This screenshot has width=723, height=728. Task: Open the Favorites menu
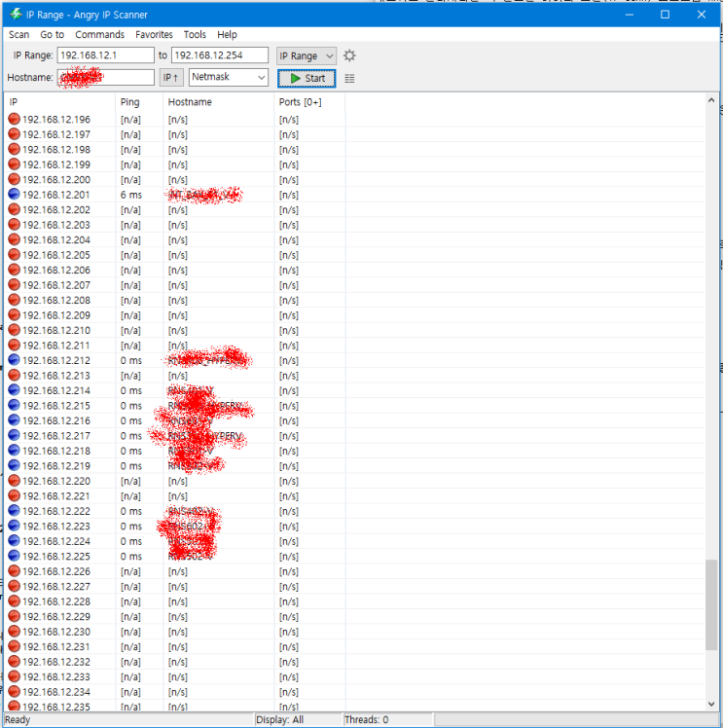point(154,34)
